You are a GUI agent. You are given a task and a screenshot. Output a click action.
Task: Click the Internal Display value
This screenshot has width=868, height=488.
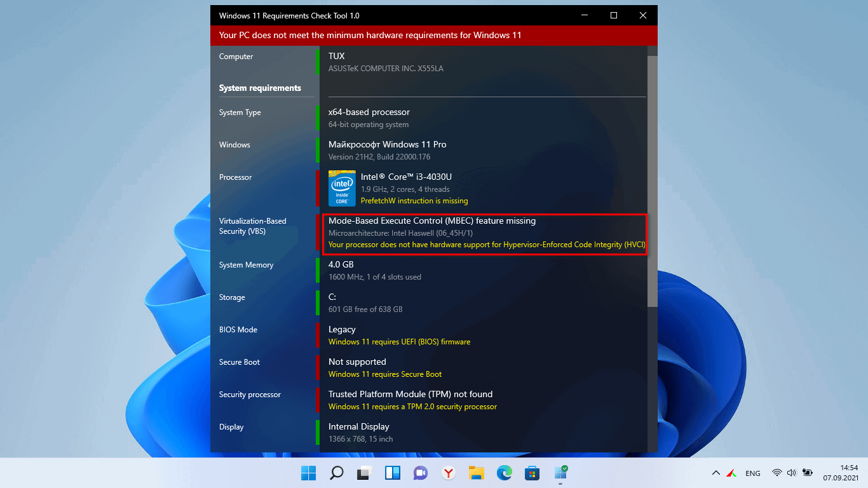pyautogui.click(x=359, y=426)
